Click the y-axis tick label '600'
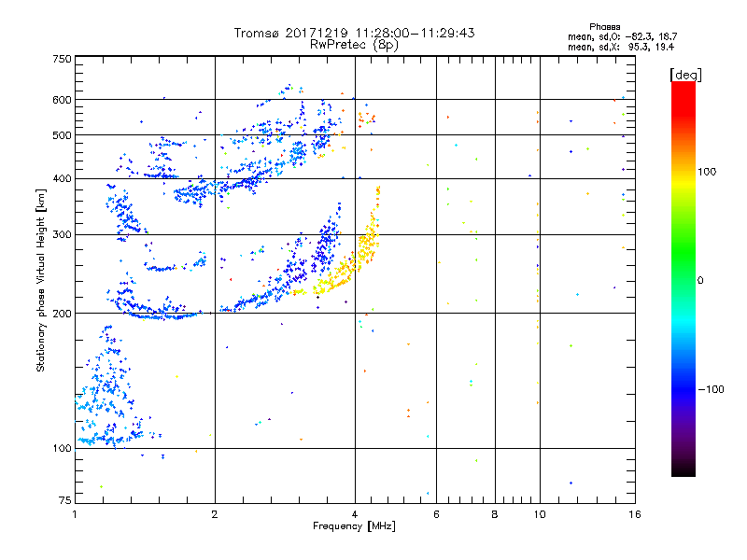The height and width of the screenshot is (560, 747). coord(63,100)
